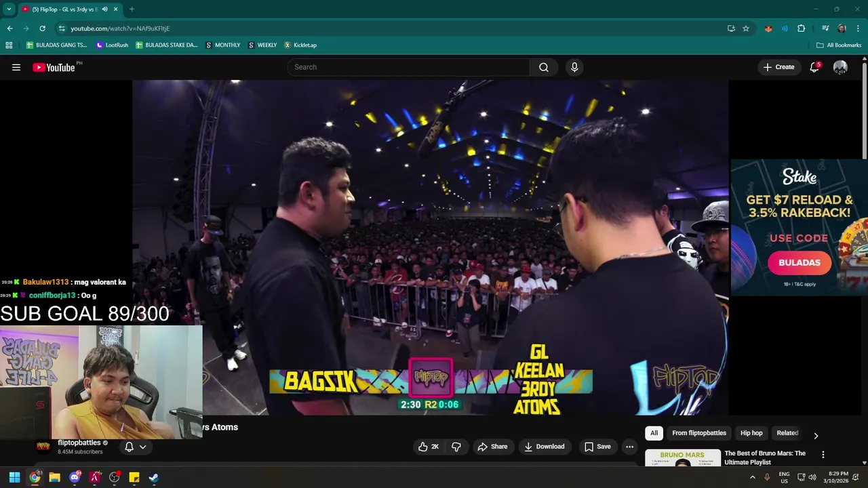The width and height of the screenshot is (868, 488).
Task: Open File Explorer from taskbar
Action: click(x=54, y=477)
